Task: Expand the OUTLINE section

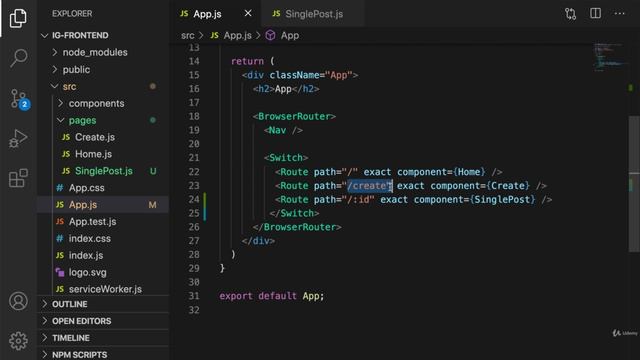Action: click(69, 304)
